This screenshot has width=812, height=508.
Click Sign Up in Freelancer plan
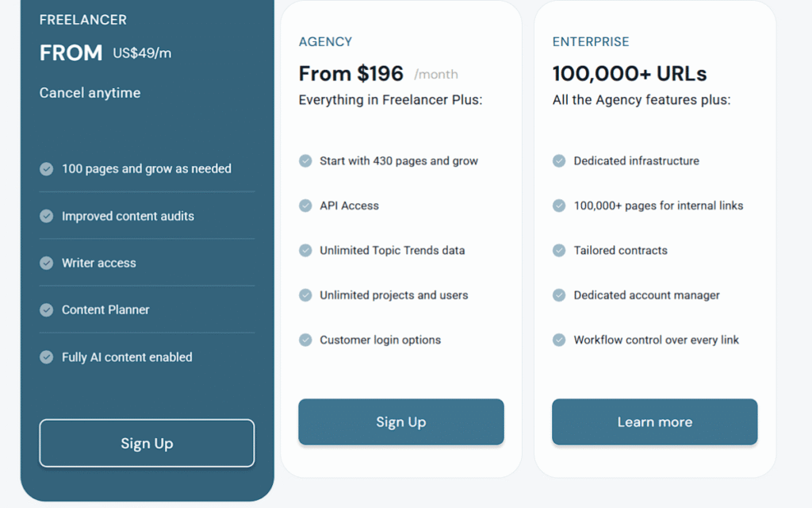click(x=147, y=443)
